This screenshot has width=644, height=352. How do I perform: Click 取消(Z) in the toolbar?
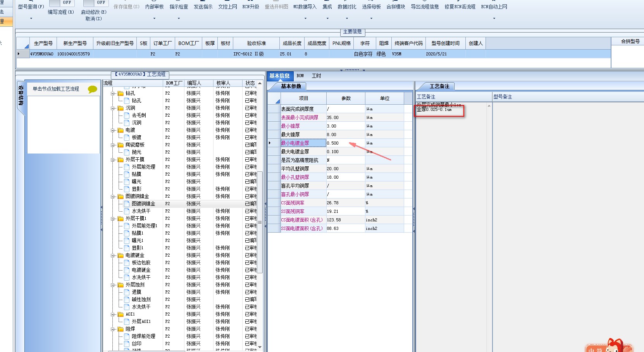(93, 18)
